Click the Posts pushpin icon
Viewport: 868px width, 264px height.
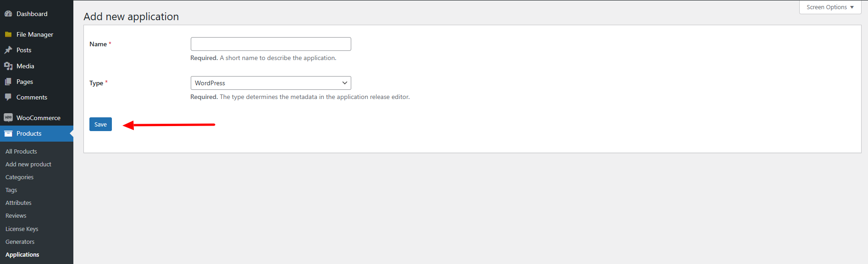pyautogui.click(x=8, y=50)
